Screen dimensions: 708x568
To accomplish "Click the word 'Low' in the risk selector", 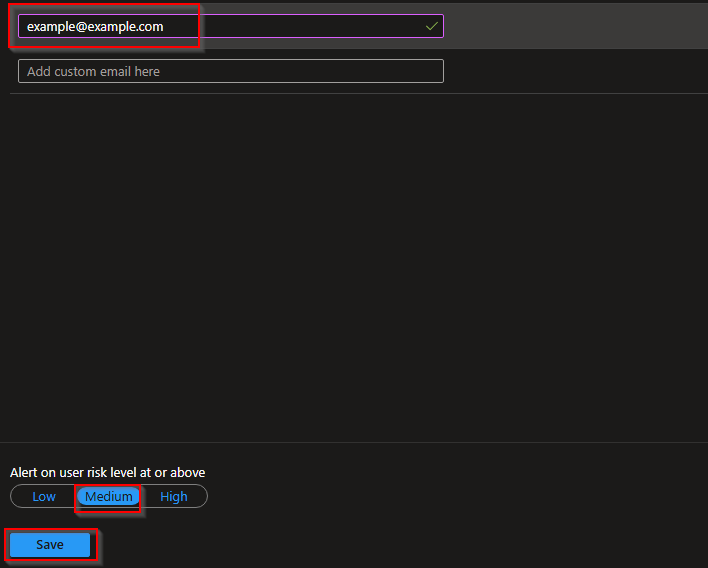I will pyautogui.click(x=44, y=496).
